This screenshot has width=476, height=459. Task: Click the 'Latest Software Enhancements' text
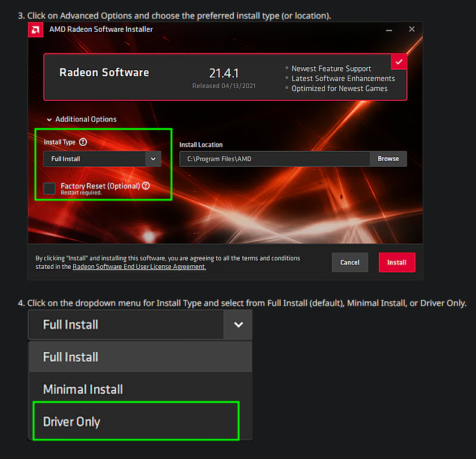pos(343,79)
